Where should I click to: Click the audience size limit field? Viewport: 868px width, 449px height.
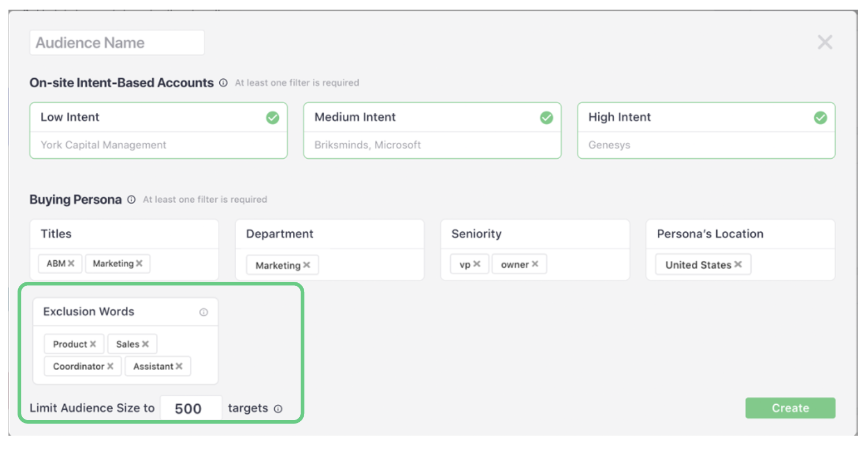point(190,409)
